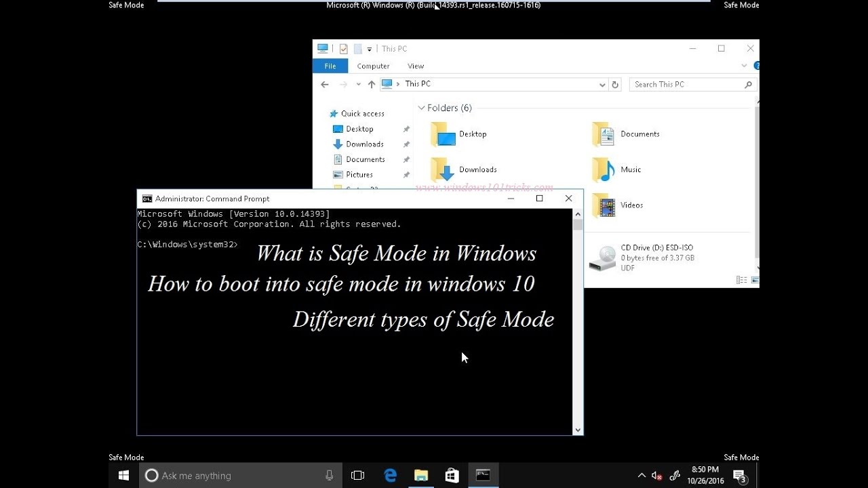The width and height of the screenshot is (868, 488).
Task: Show hidden system tray icons
Action: [642, 476]
